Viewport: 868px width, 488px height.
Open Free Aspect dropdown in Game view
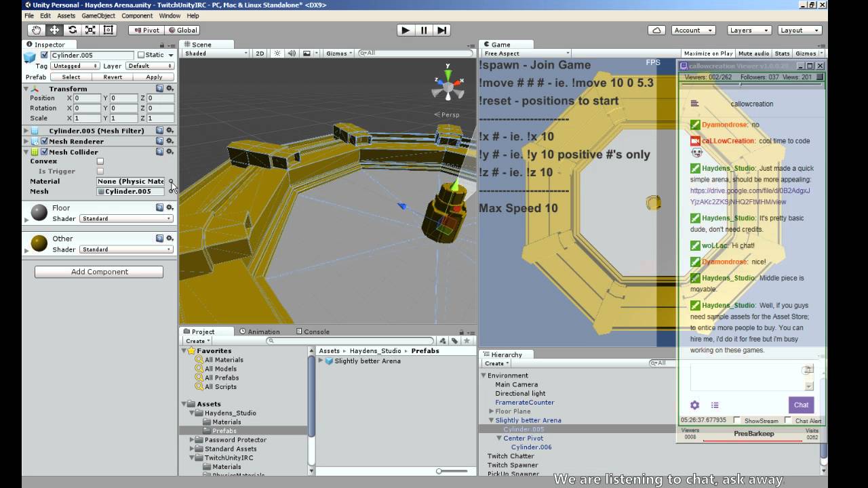click(526, 53)
